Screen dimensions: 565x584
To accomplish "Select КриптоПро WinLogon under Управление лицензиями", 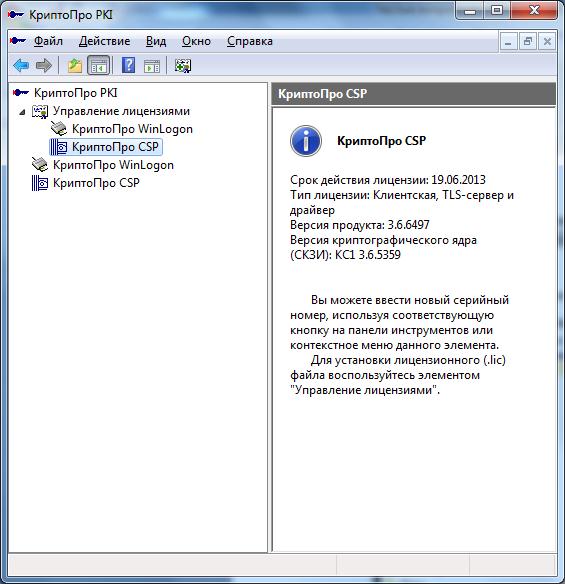I will 132,129.
